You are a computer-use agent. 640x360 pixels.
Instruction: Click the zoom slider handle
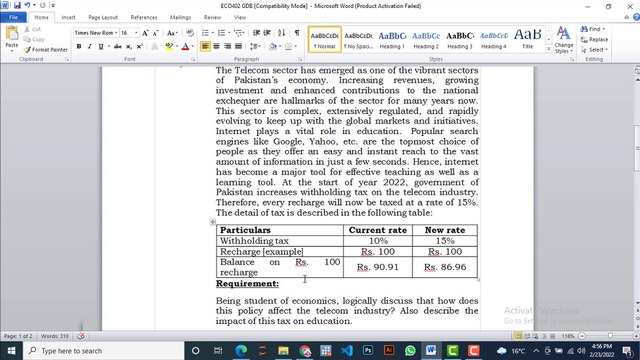pos(610,336)
